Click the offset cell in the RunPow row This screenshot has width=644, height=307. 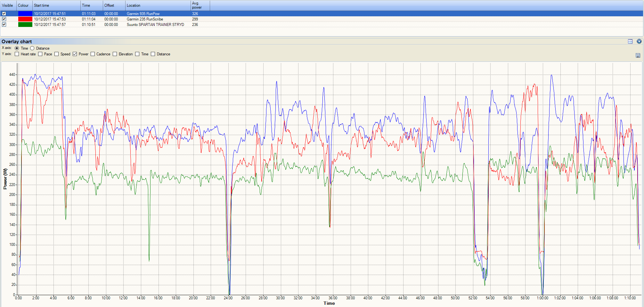[111, 14]
